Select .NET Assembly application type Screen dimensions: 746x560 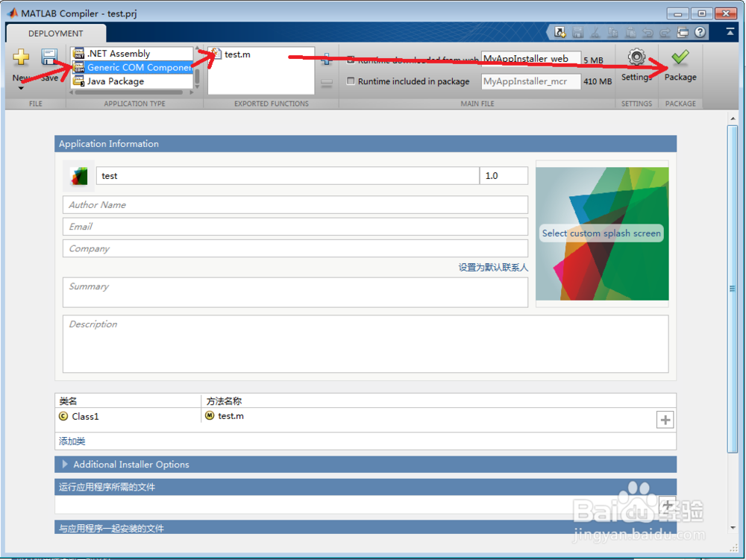132,54
